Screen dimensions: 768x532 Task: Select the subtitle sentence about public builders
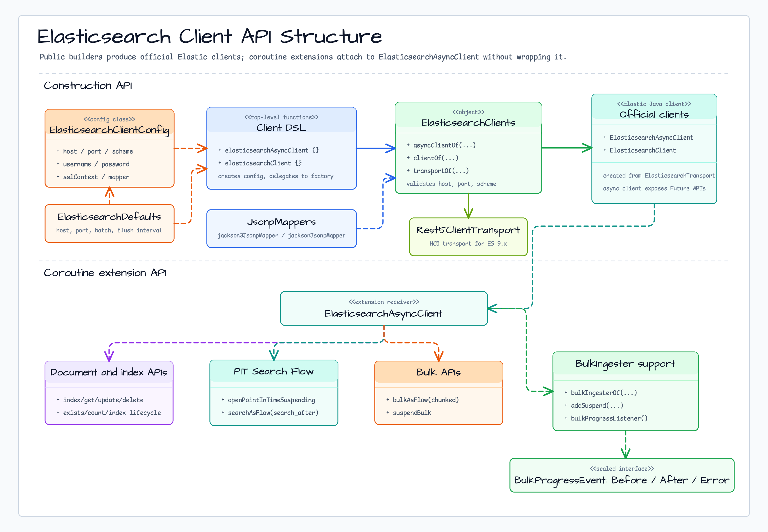coord(303,57)
